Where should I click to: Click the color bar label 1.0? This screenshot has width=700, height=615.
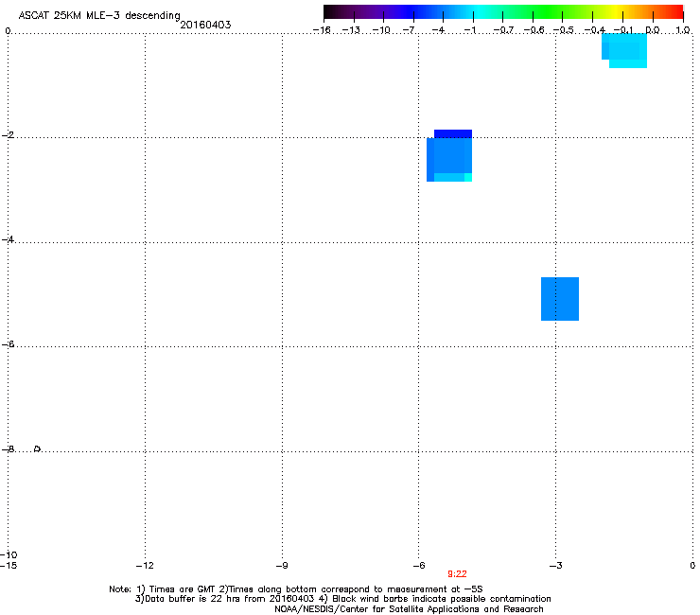pos(683,30)
